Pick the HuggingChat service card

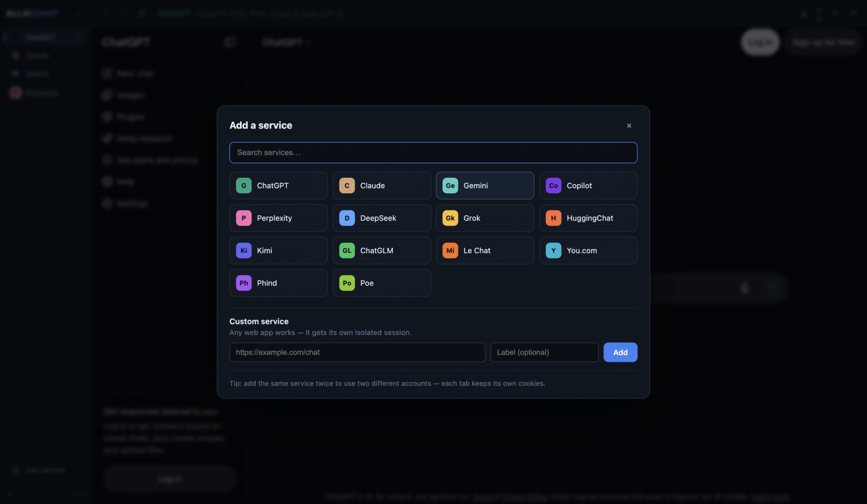coord(588,218)
